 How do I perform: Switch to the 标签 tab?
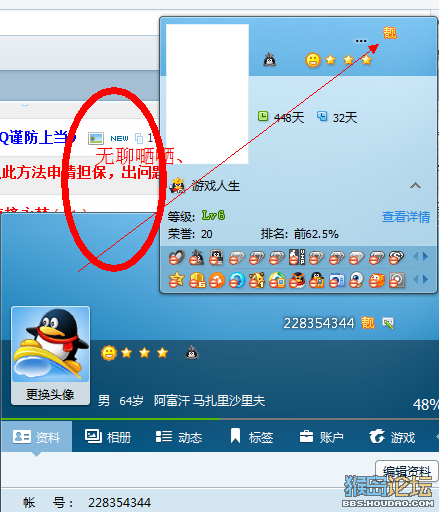[252, 437]
